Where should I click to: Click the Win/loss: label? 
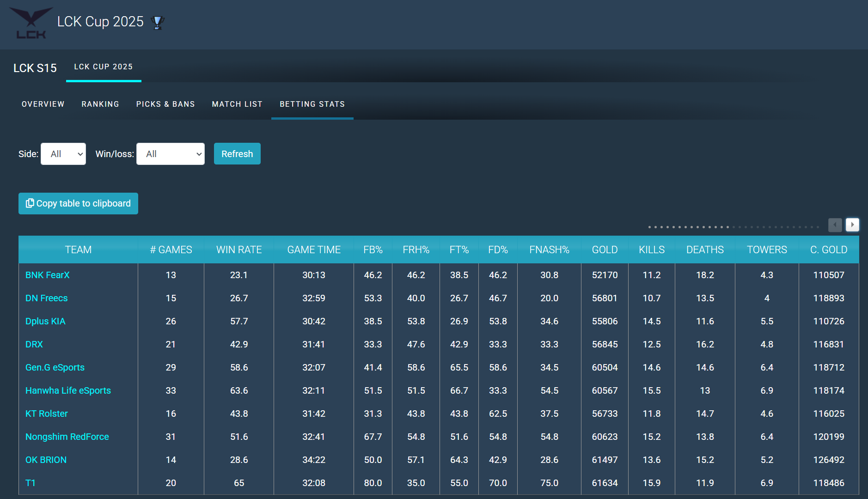[115, 154]
